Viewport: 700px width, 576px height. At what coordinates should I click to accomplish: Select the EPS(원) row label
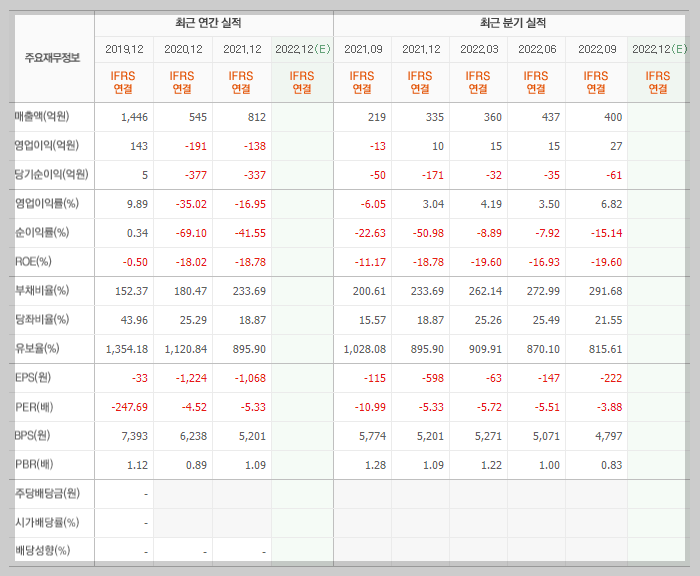[33, 378]
